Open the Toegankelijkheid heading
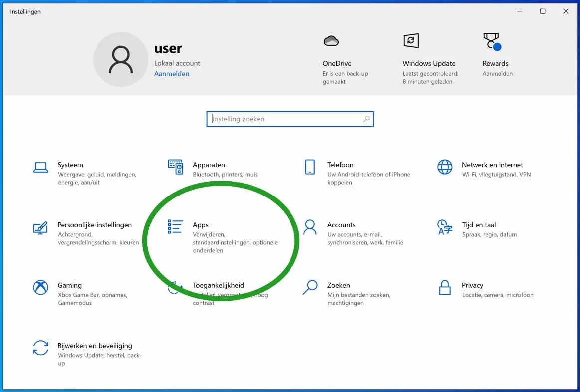 click(218, 285)
